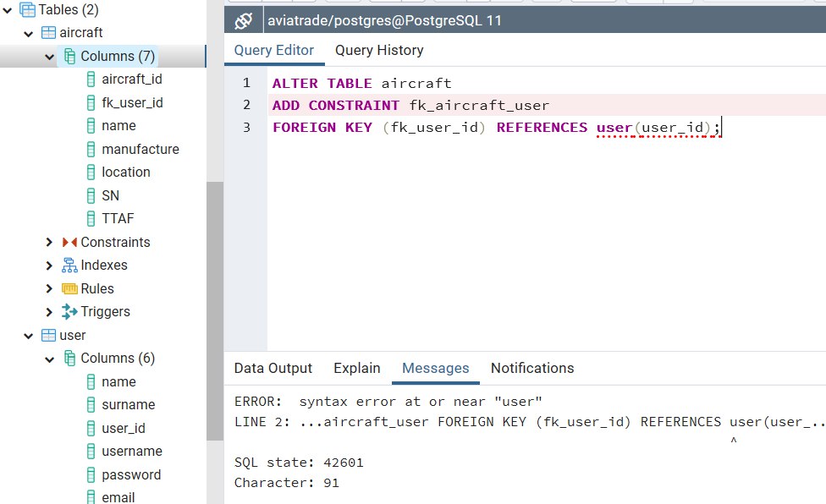Expand the Indexes node
The height and width of the screenshot is (504, 826).
coord(49,266)
